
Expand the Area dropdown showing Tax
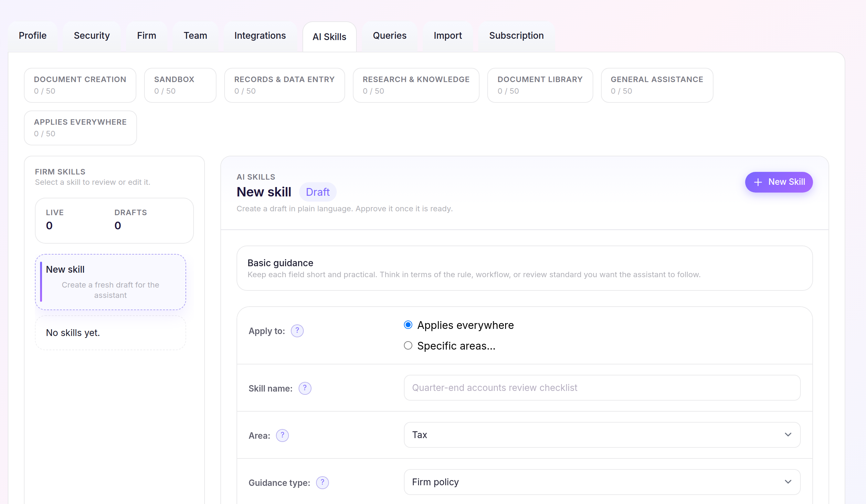602,435
